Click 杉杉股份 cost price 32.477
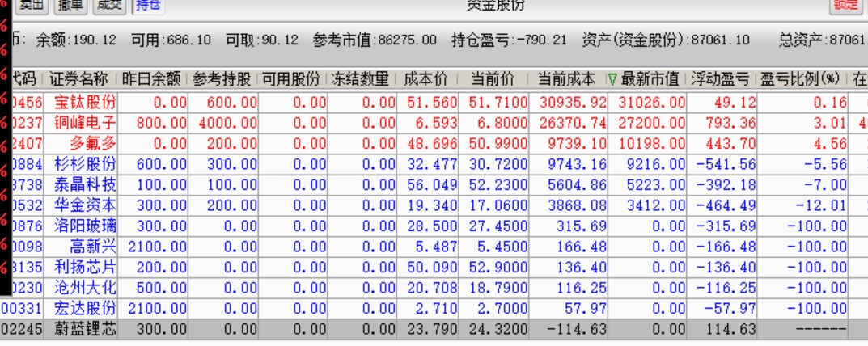Screen dimensions: 868x346 point(431,164)
